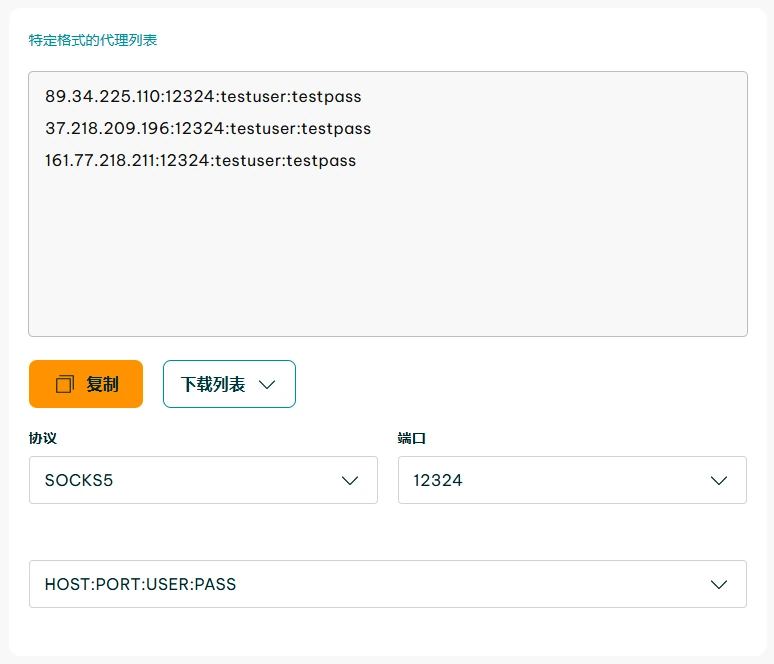The image size is (774, 664).
Task: Click the proxy line starting with 37.218.209.196
Action: (x=208, y=129)
